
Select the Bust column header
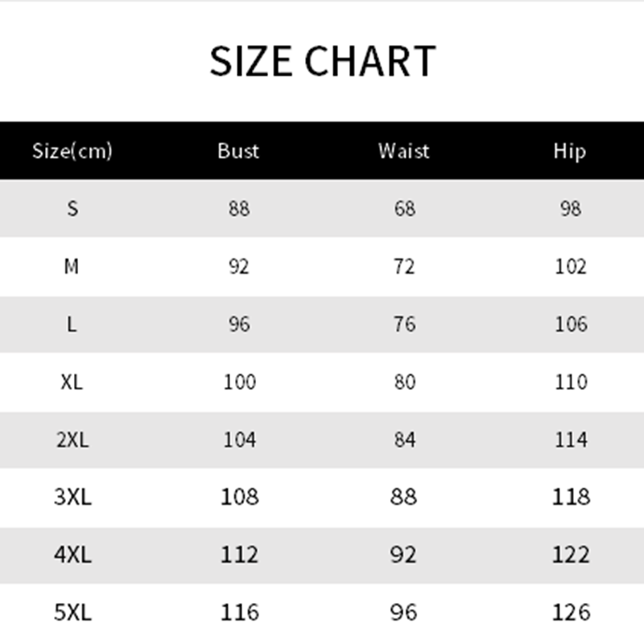point(238,151)
